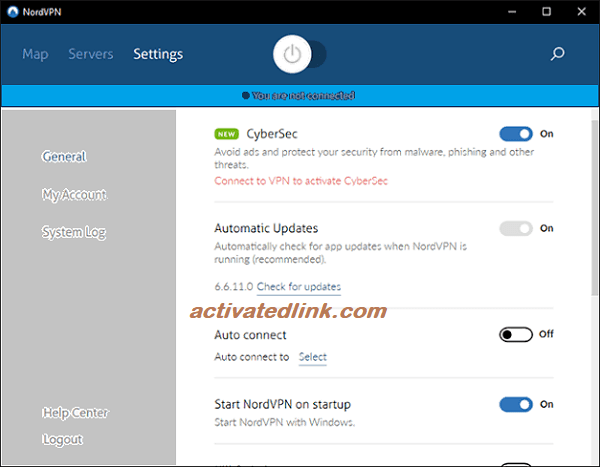This screenshot has height=467, width=600.
Task: Click the 'You are not connected' status
Action: click(298, 95)
